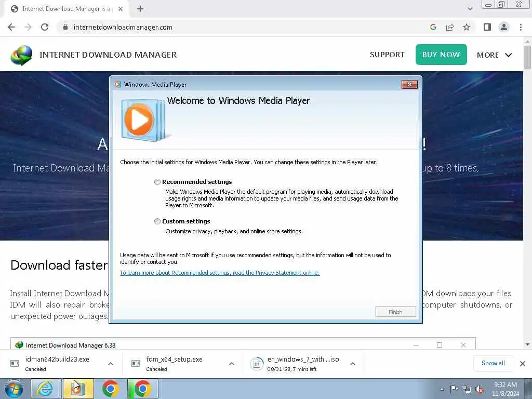This screenshot has width=532, height=399.
Task: Click the Google icon in address bar
Action: coord(433,27)
